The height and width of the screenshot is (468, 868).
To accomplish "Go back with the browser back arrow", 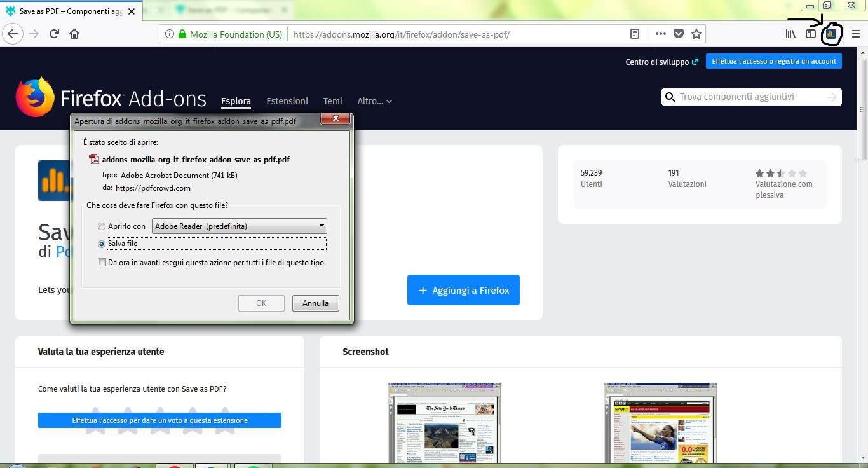I will coord(13,34).
